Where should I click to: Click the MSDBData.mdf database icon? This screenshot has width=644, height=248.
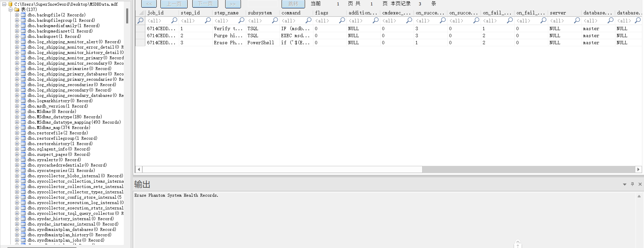(x=10, y=4)
